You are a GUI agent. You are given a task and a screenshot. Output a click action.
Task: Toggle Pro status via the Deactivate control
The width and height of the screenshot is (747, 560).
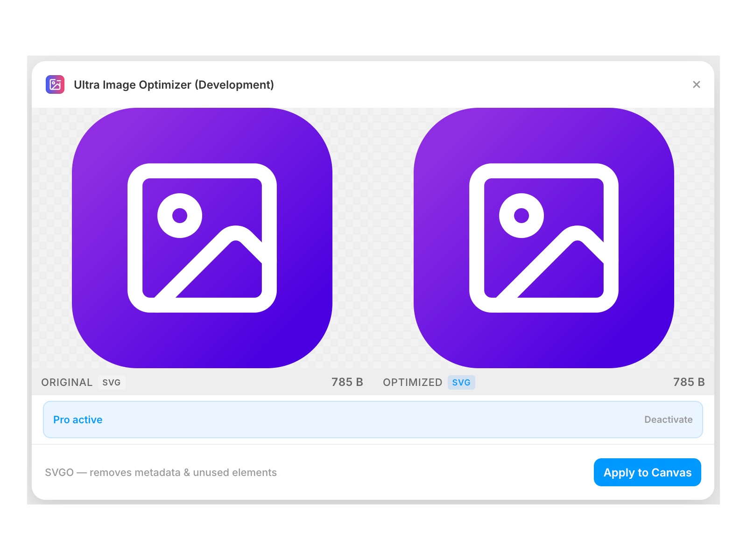tap(669, 420)
